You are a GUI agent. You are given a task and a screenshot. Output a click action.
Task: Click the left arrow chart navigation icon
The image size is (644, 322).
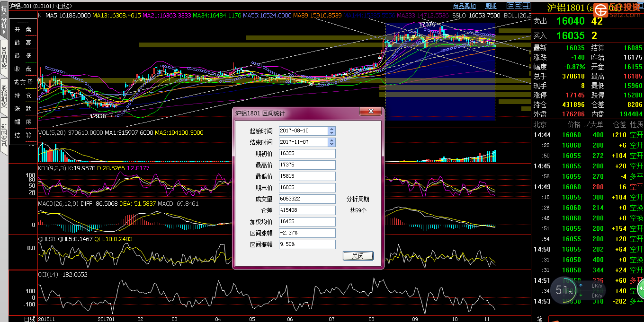click(510, 6)
